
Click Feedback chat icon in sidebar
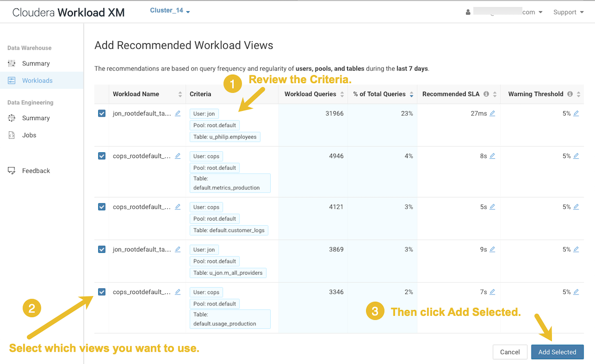point(12,171)
